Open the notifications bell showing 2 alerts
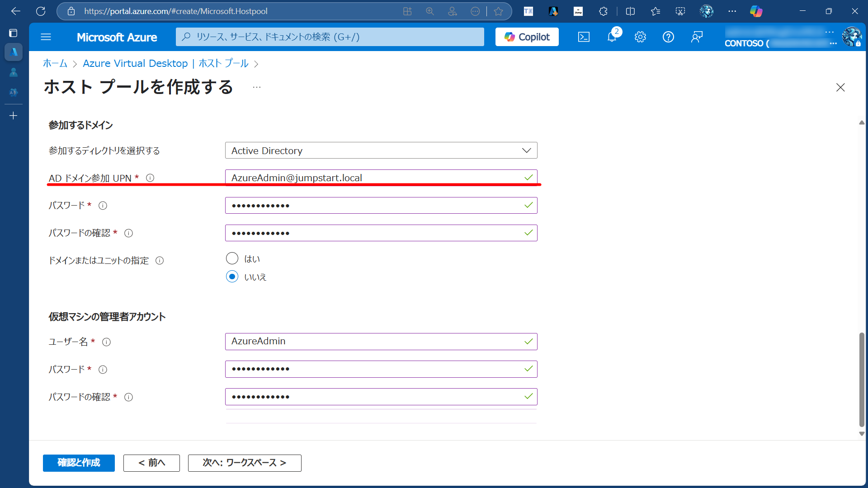Viewport: 868px width, 488px height. coord(612,37)
